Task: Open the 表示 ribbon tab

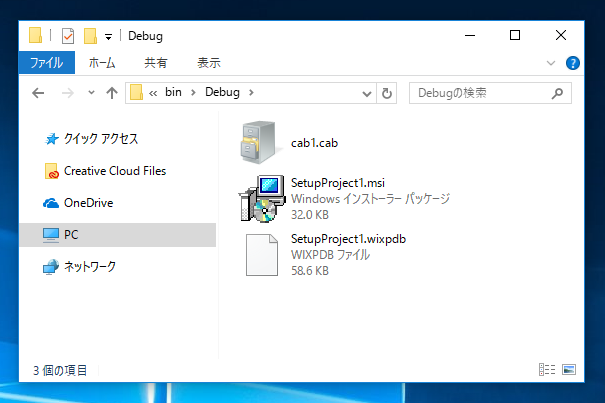Action: (209, 63)
